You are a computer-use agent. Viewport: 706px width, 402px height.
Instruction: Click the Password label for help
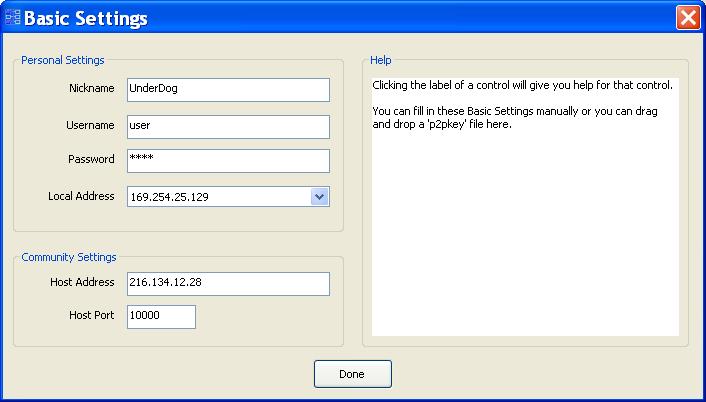(91, 159)
